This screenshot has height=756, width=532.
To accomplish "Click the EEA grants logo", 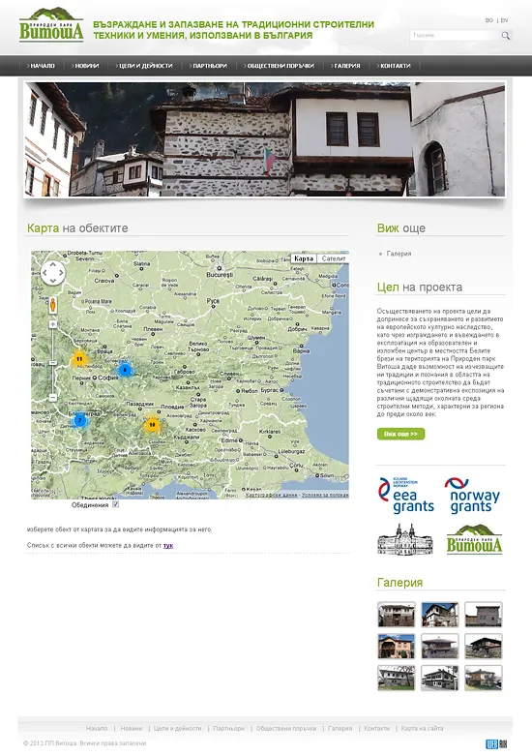I will click(x=406, y=496).
